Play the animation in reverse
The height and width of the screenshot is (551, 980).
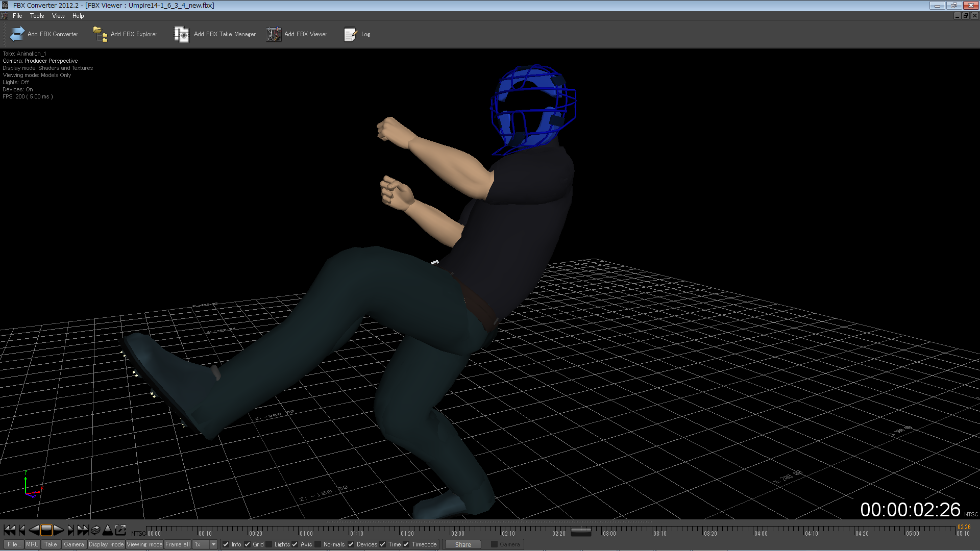click(34, 530)
